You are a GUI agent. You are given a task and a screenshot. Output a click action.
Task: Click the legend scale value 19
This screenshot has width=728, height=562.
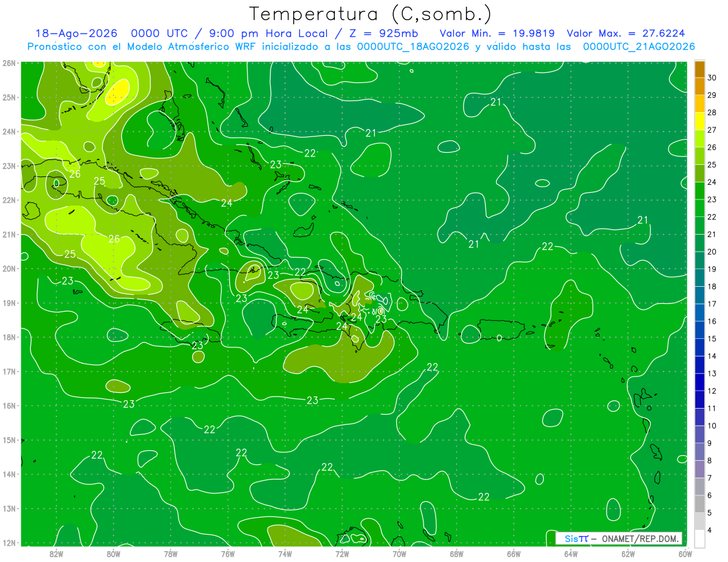coord(712,269)
